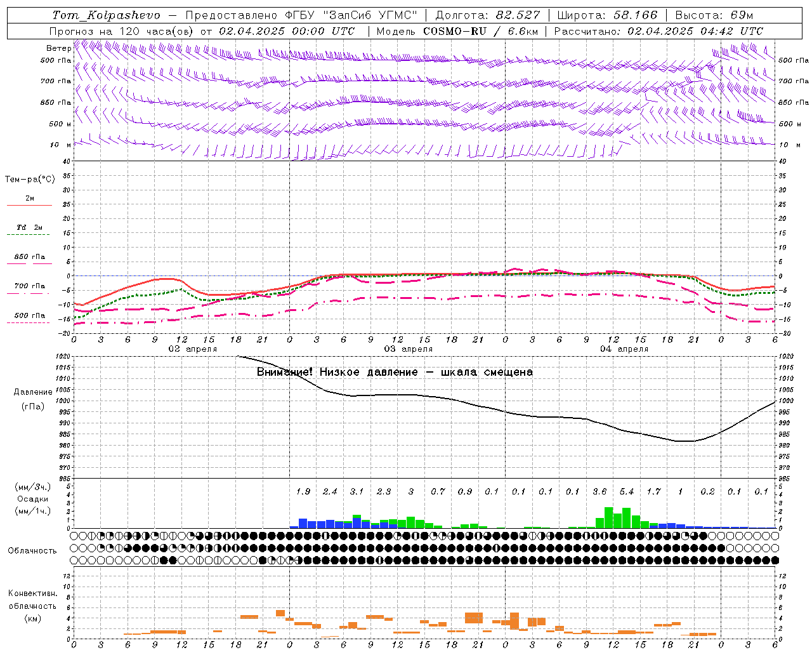Click the latitude value Широта: 58.166
The width and height of the screenshot is (812, 650).
(607, 15)
